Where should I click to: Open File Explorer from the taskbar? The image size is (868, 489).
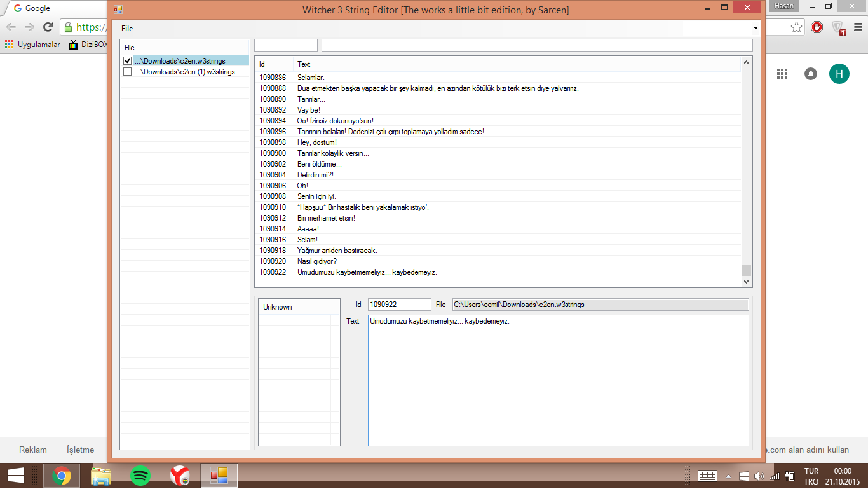click(x=101, y=476)
